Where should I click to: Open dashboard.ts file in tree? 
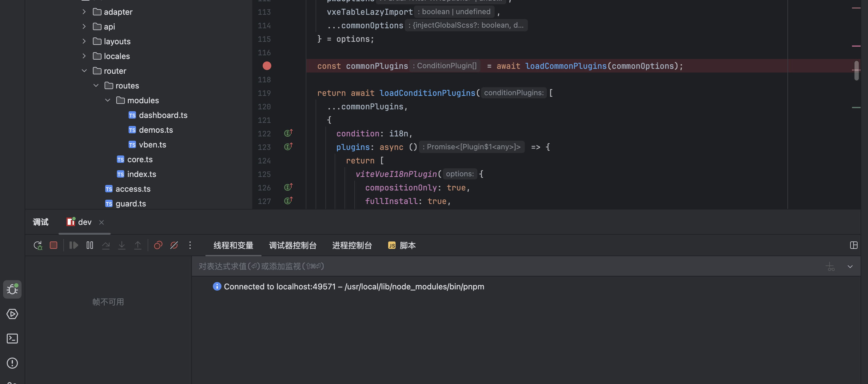163,115
